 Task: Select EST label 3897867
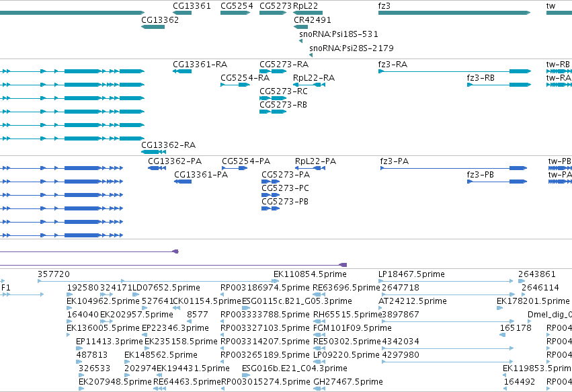400,315
